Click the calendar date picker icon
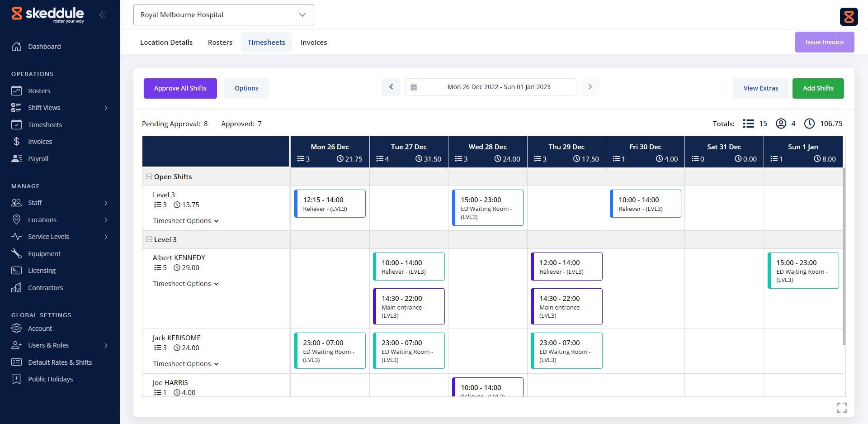This screenshot has height=424, width=868. pos(413,87)
